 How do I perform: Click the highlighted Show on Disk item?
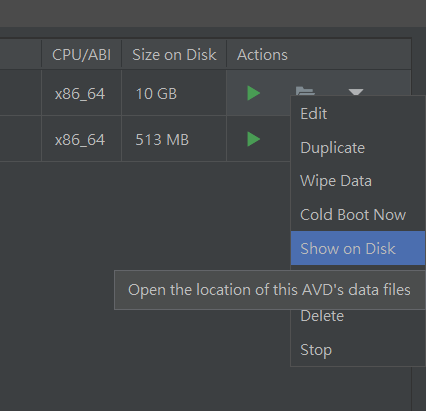point(358,248)
